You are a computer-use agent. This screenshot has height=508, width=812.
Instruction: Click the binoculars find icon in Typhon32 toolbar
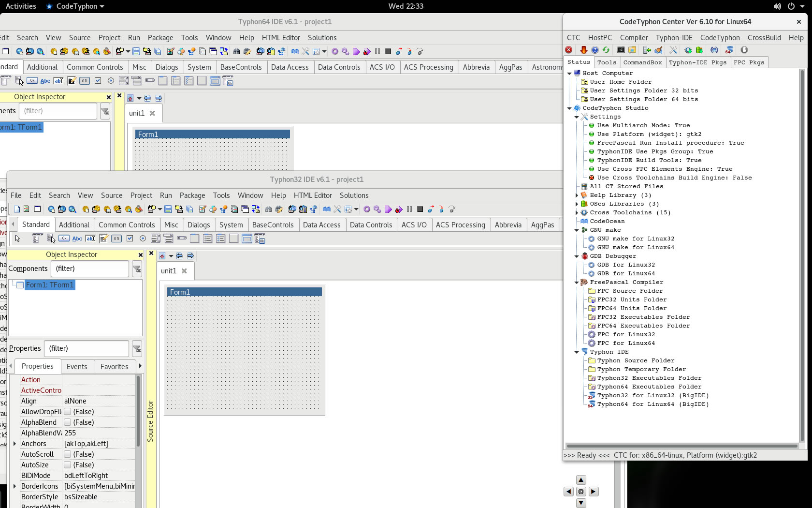(x=268, y=209)
